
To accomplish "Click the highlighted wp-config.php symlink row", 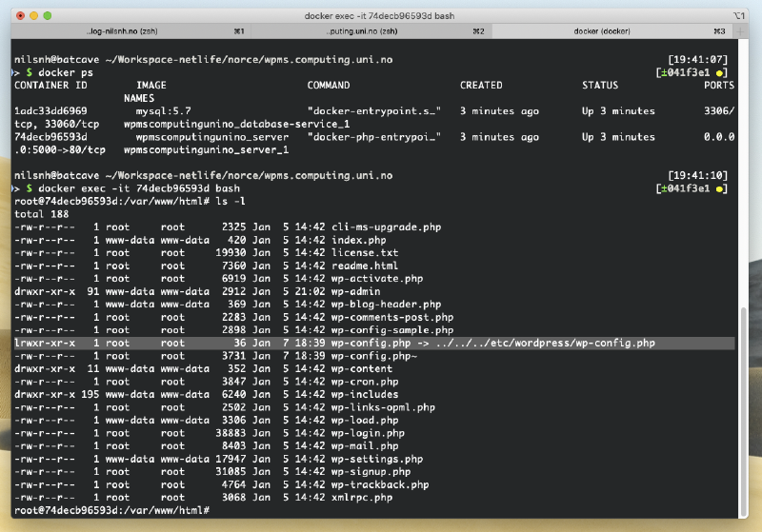I will [374, 344].
